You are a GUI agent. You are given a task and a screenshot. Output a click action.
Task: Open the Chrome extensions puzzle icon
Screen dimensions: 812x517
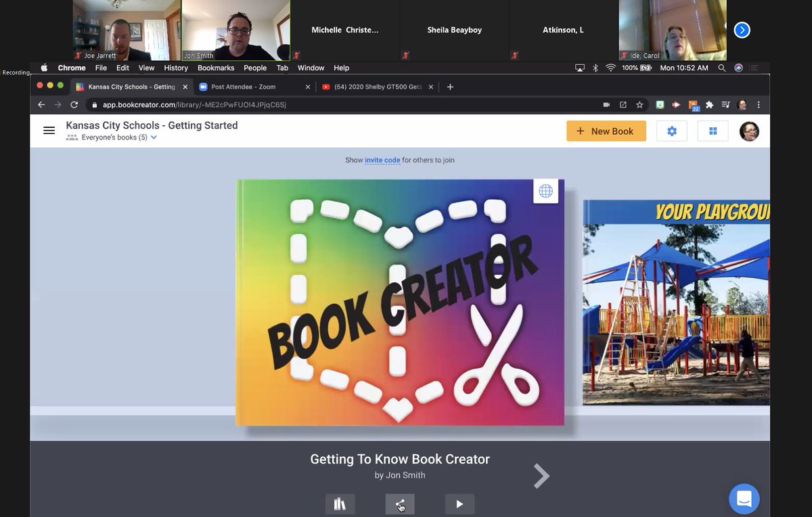point(709,105)
